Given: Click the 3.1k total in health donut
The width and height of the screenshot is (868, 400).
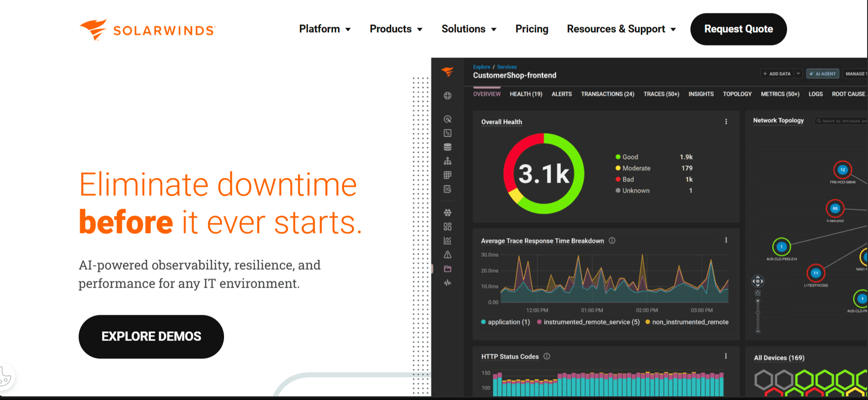Looking at the screenshot, I should click(544, 174).
